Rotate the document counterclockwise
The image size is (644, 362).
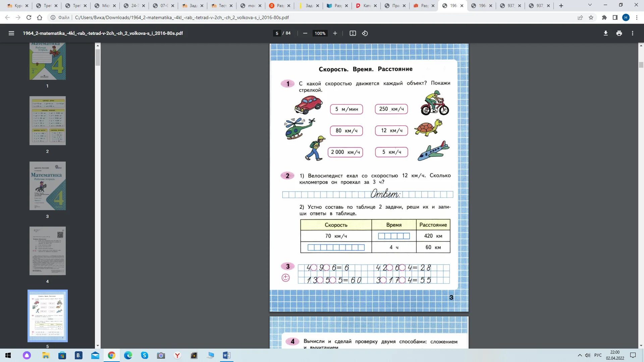point(365,33)
